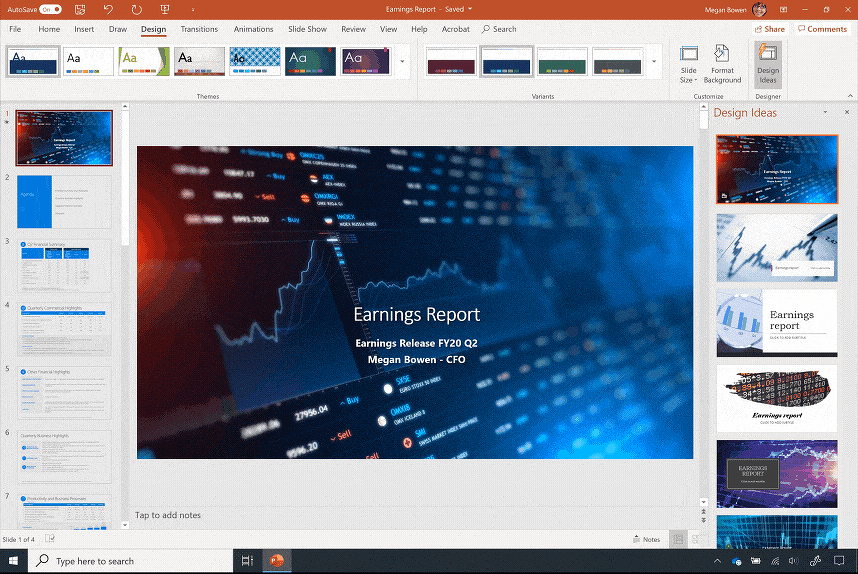Open the Review tab

pos(353,29)
